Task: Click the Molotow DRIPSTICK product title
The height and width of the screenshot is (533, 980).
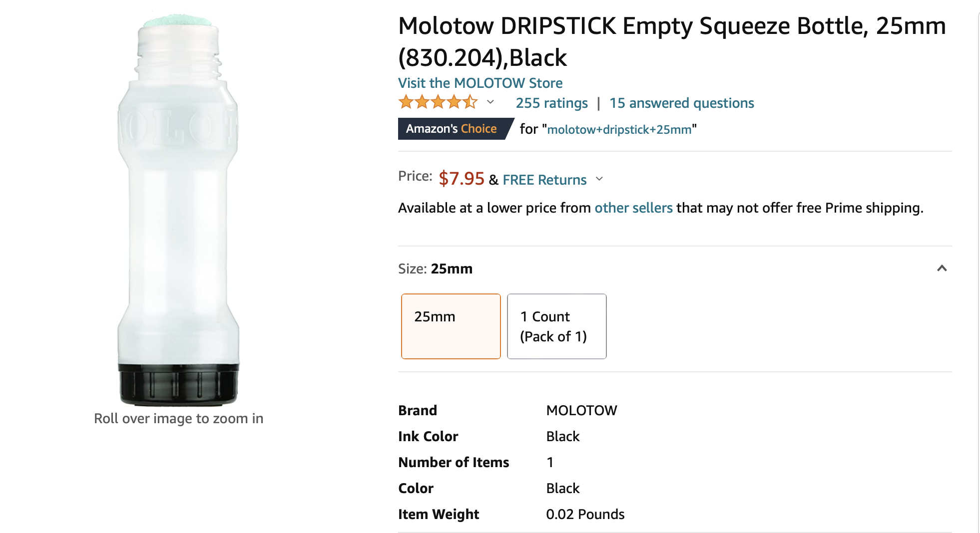Action: tap(672, 41)
